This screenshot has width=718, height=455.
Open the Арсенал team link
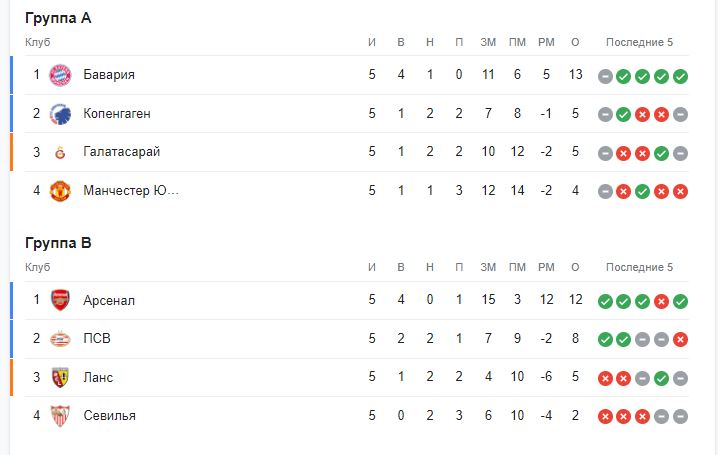(x=109, y=300)
